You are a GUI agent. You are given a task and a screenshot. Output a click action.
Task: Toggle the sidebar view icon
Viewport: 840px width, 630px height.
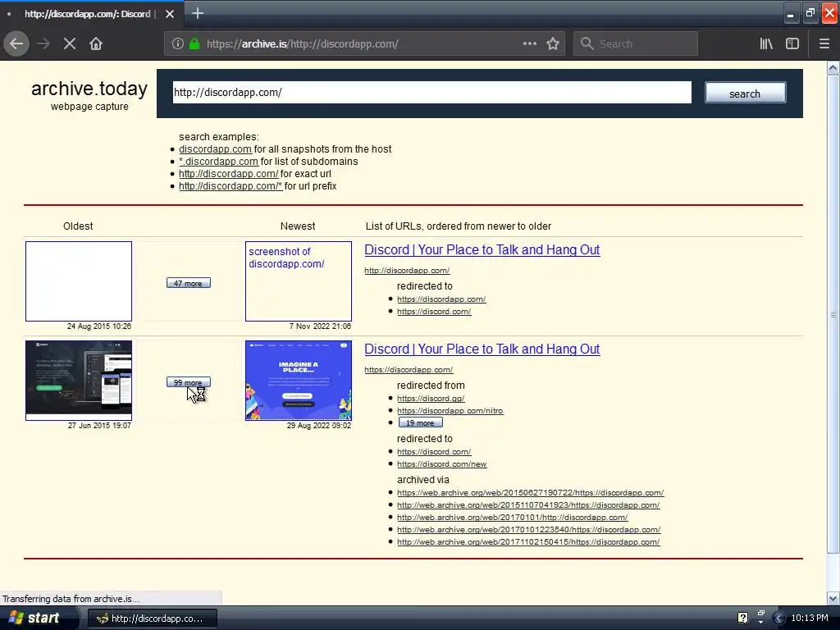pos(792,44)
